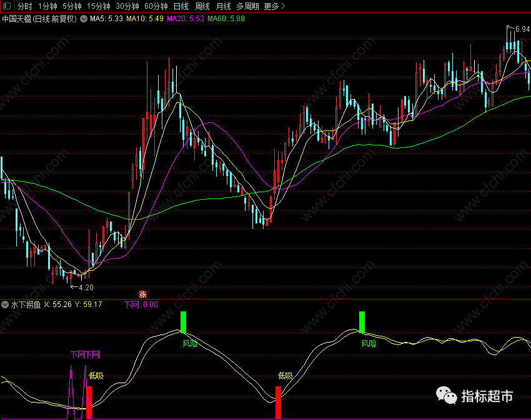Select the 60分钟 period tab
The image size is (531, 420).
pyautogui.click(x=156, y=6)
